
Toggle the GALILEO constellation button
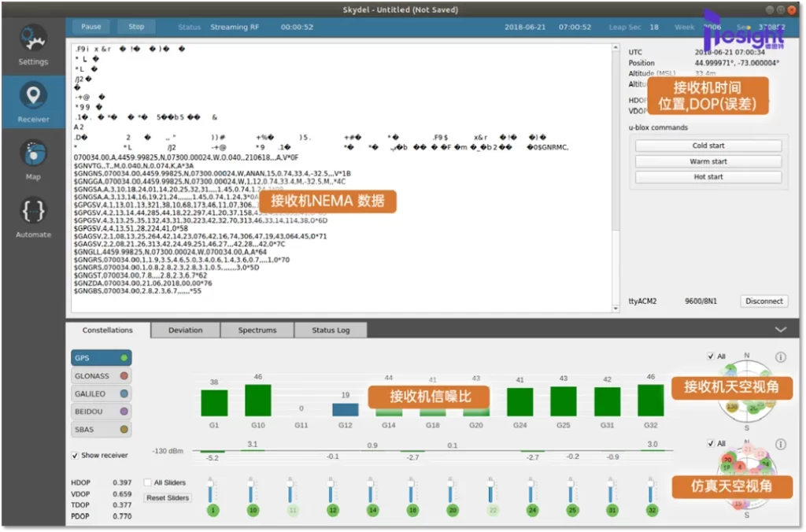[x=101, y=393]
